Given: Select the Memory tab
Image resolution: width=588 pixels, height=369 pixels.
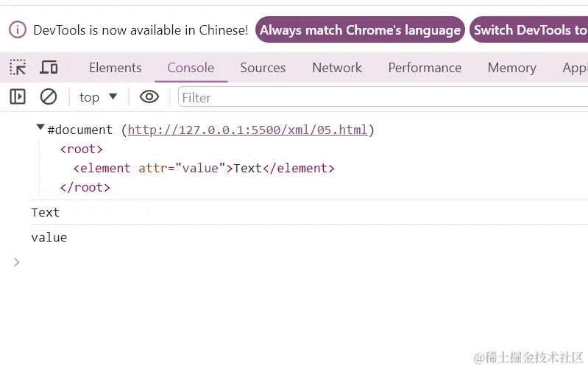Looking at the screenshot, I should point(511,68).
